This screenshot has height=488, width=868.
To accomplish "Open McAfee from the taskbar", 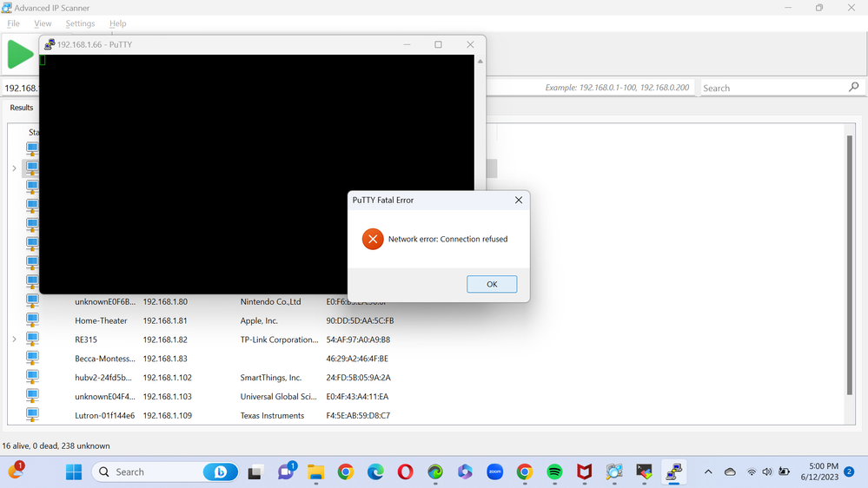I will click(584, 472).
